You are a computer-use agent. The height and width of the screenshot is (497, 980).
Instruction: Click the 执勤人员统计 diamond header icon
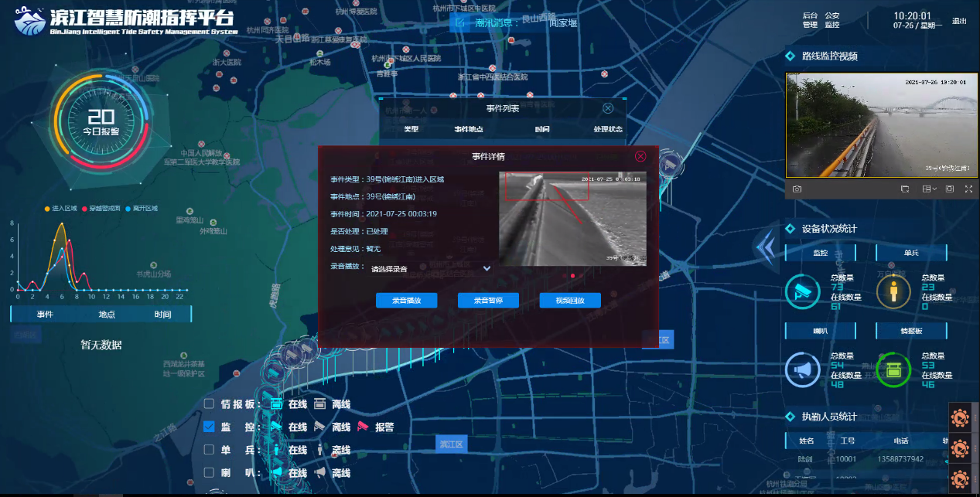pos(790,417)
